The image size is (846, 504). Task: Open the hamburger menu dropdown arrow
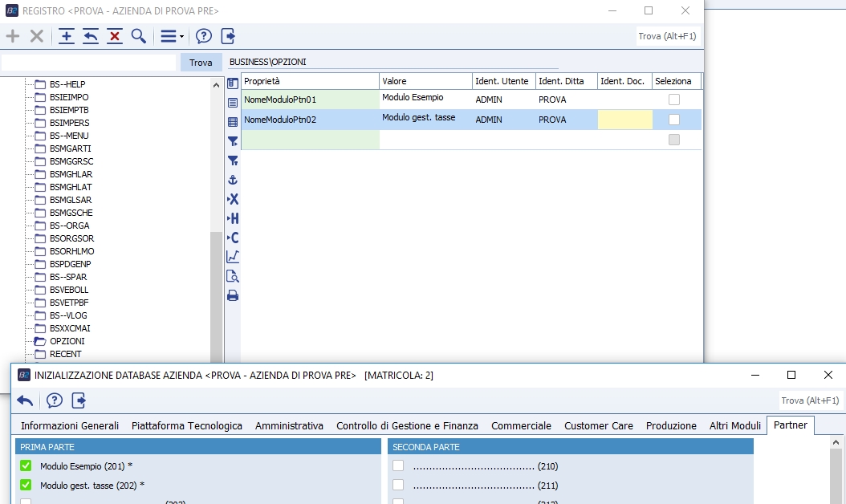click(182, 37)
